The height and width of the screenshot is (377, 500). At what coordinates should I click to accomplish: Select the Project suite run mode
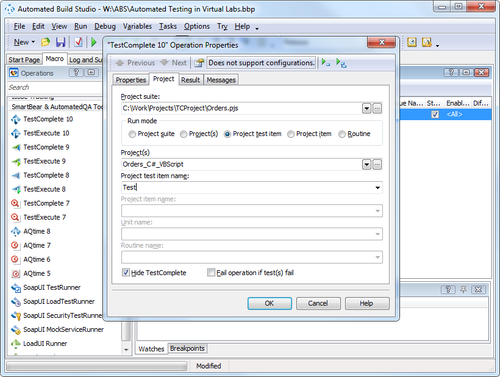tap(132, 134)
